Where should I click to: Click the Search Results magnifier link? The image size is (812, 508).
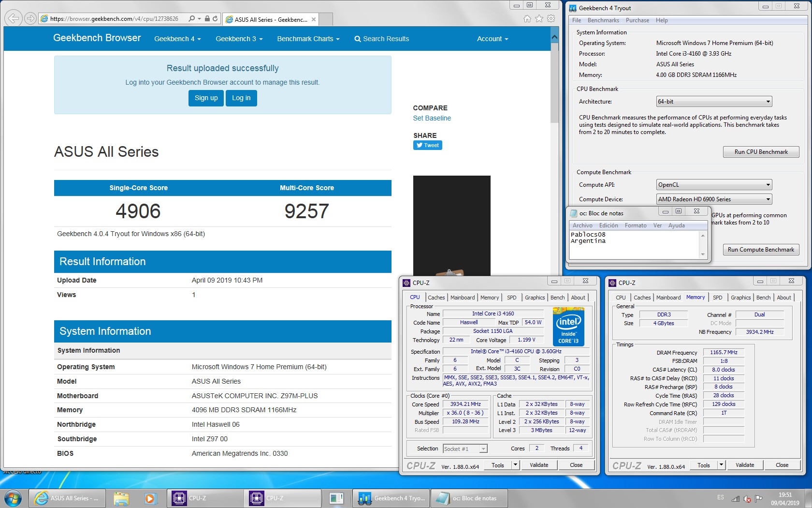pos(381,39)
